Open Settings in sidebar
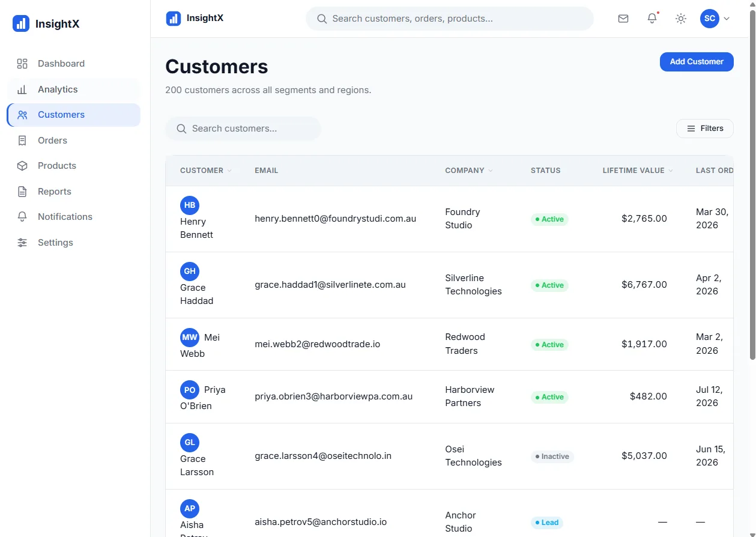This screenshot has width=756, height=537. 74,243
